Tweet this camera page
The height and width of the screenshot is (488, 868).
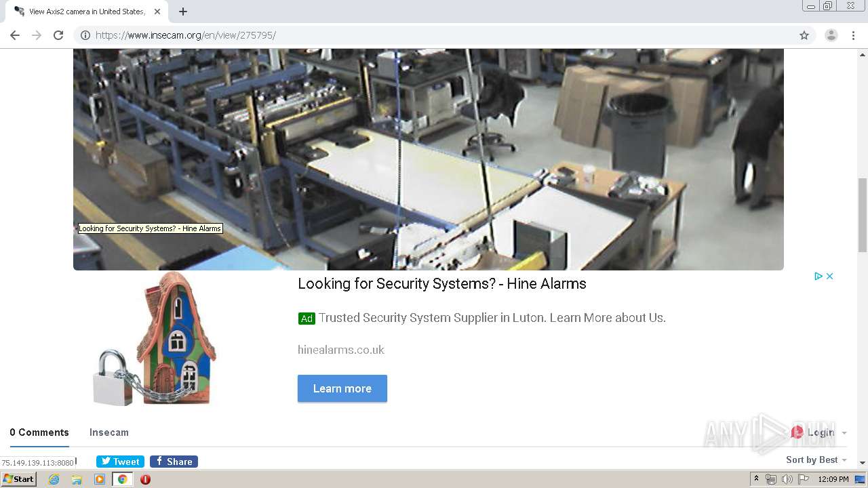[120, 462]
